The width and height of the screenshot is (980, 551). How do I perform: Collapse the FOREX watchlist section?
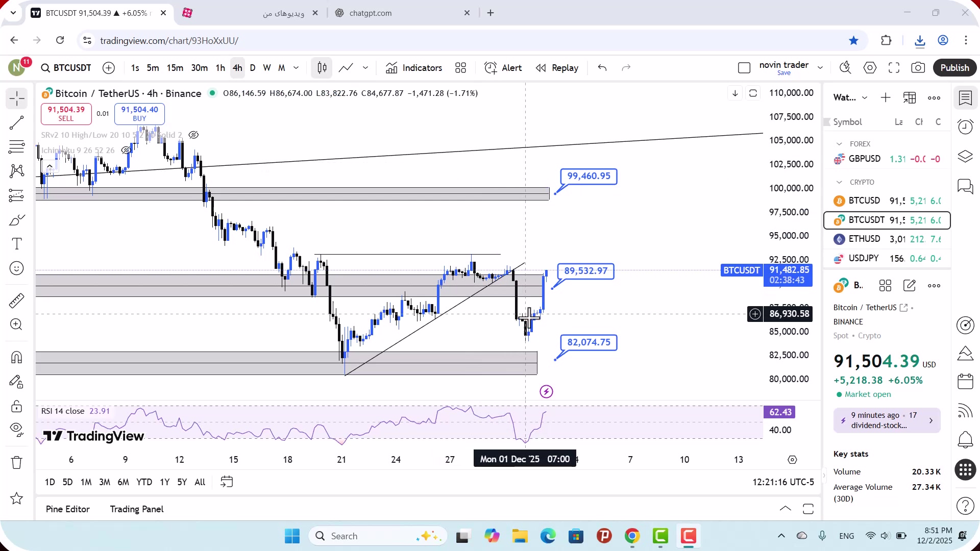(840, 144)
